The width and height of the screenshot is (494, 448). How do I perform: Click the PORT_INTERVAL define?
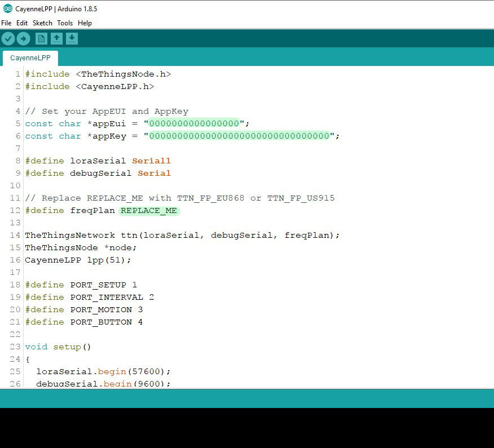point(90,297)
